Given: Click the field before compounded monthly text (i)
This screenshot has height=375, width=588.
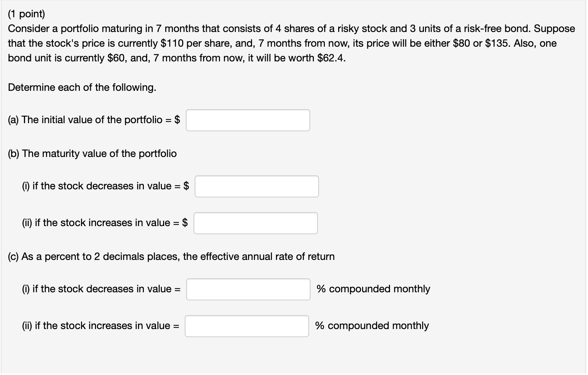Looking at the screenshot, I should pyautogui.click(x=248, y=290).
